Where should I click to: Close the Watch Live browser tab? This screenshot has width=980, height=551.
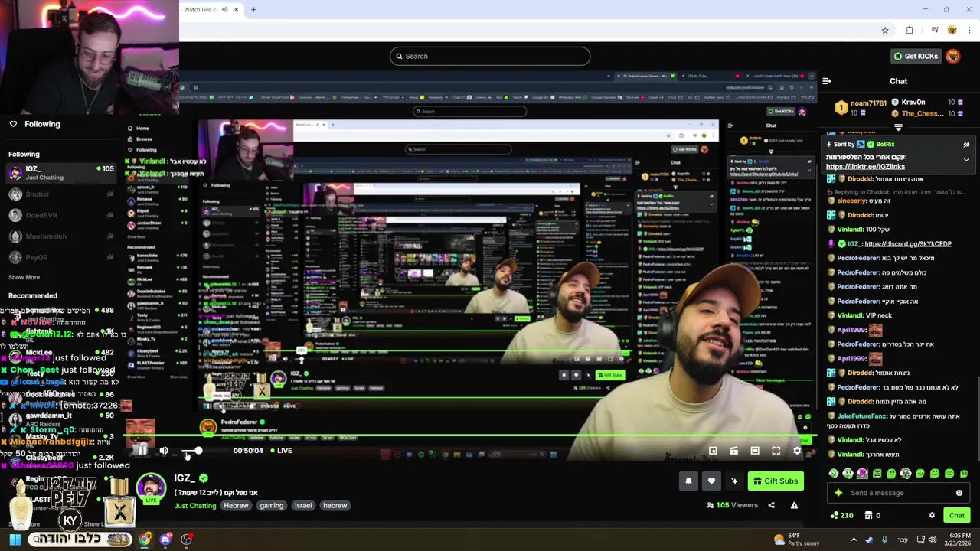(x=236, y=10)
